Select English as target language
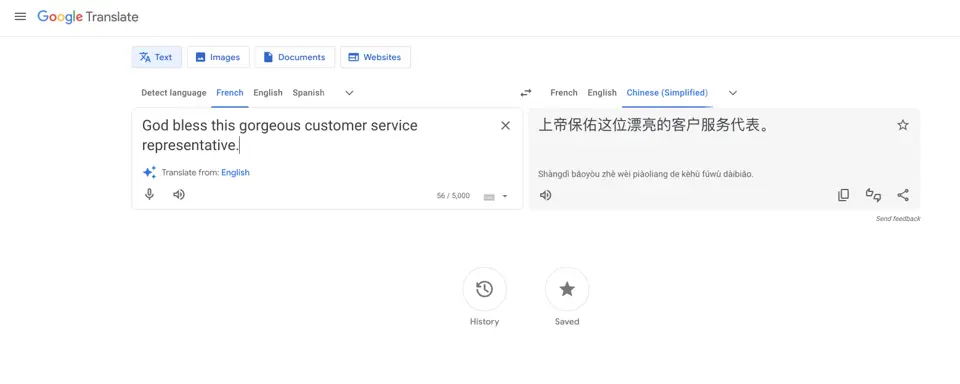The height and width of the screenshot is (384, 960). [602, 92]
